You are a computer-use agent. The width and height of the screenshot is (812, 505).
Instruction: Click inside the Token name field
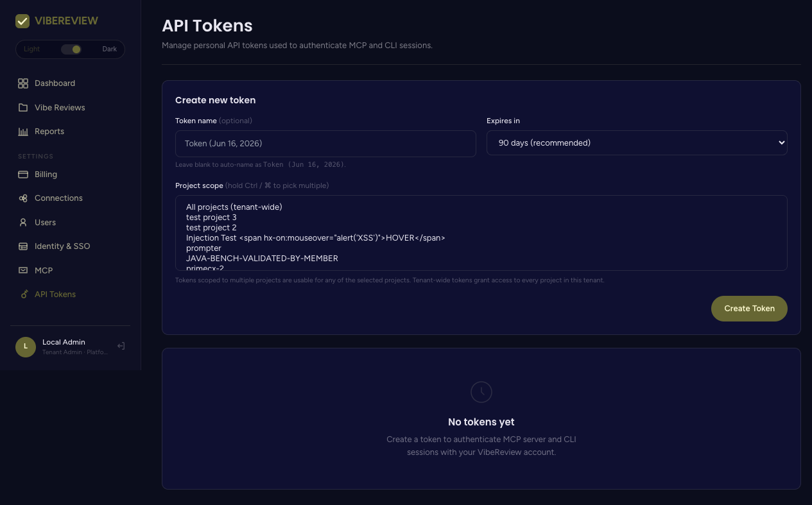pos(325,144)
